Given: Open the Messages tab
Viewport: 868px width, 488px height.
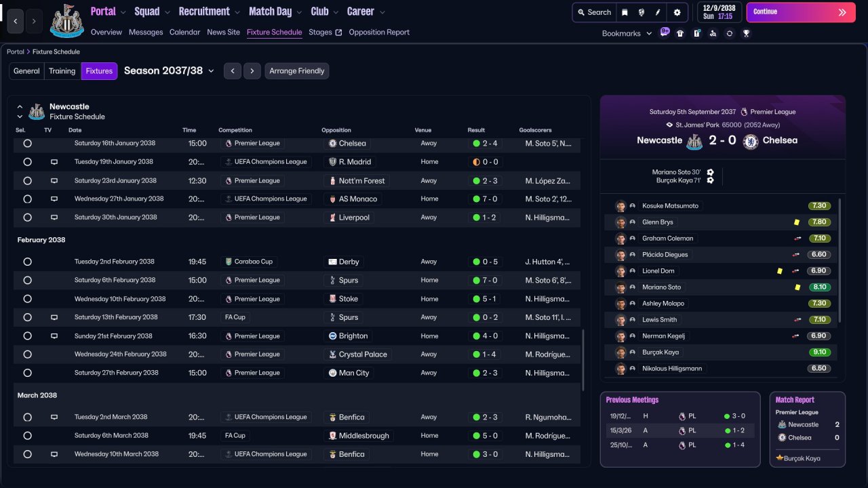Looking at the screenshot, I should coord(146,33).
